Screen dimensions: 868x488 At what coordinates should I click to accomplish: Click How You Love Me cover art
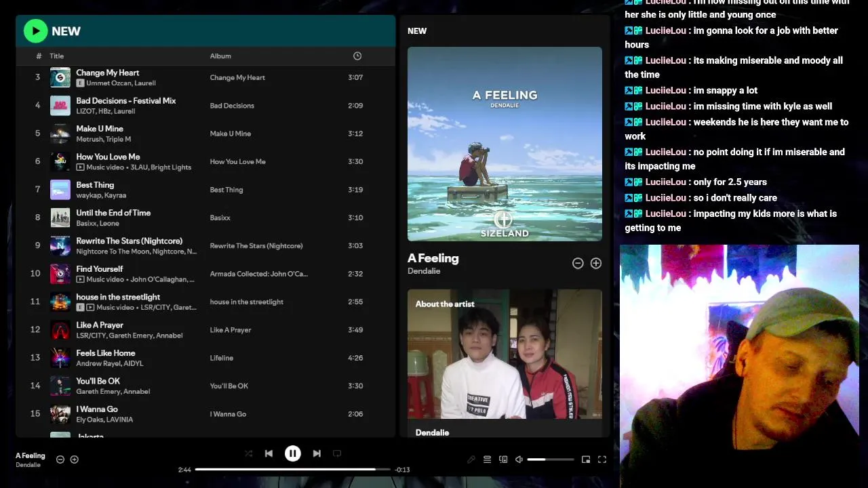(60, 161)
